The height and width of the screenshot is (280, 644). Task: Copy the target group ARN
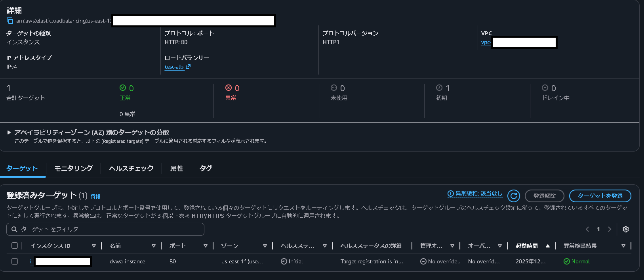(x=10, y=21)
